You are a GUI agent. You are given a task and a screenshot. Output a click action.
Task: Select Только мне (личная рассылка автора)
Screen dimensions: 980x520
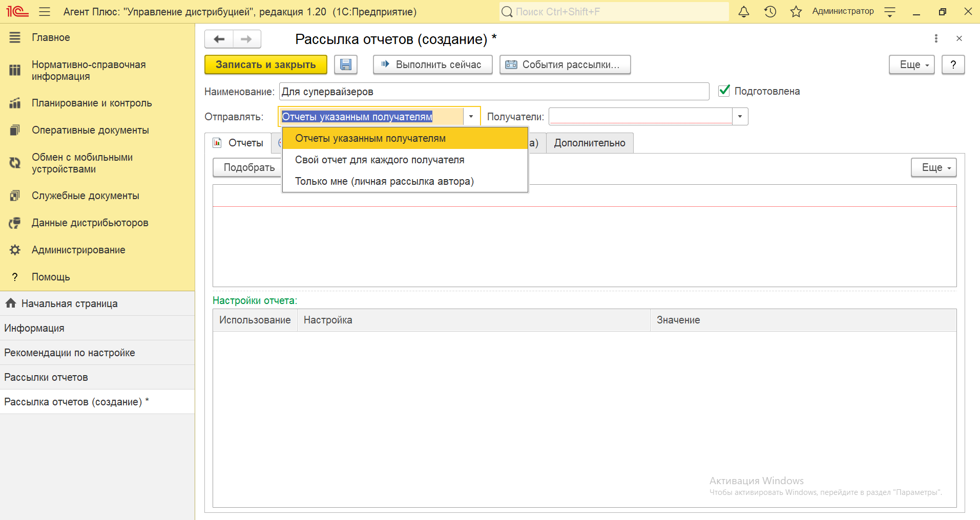pyautogui.click(x=405, y=181)
